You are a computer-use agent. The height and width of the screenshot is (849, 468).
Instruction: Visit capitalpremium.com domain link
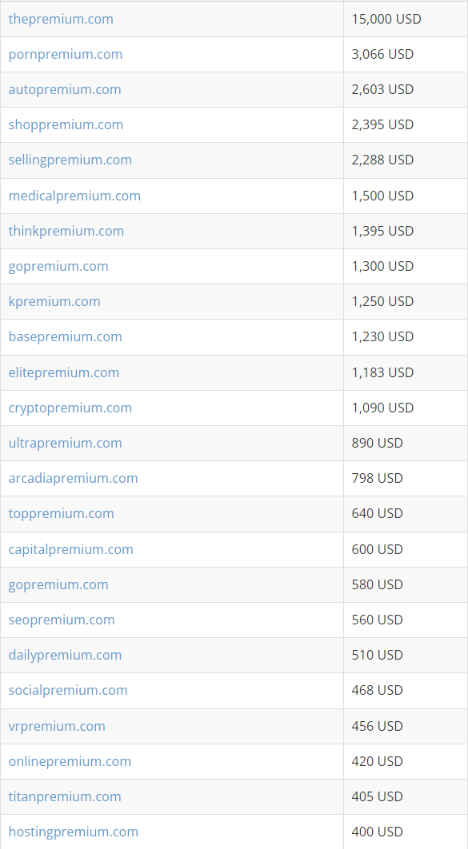coord(70,550)
